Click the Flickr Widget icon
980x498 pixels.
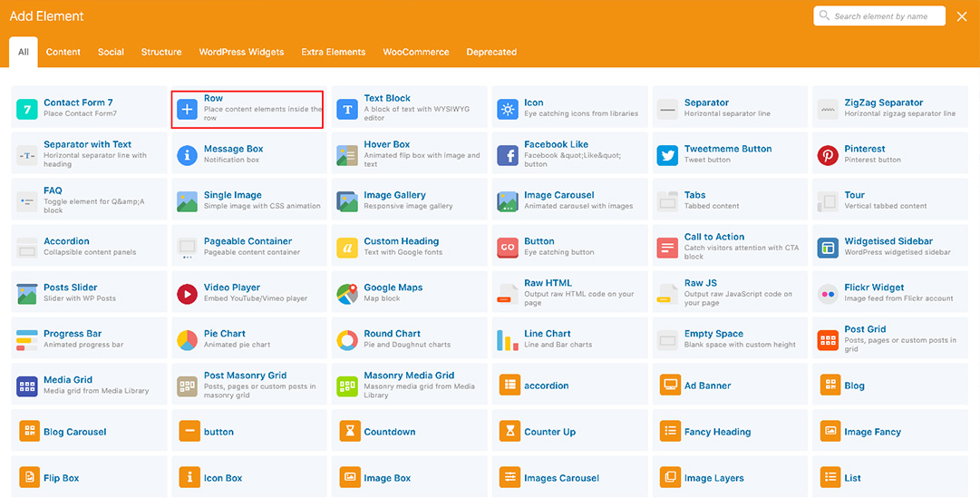coord(828,294)
